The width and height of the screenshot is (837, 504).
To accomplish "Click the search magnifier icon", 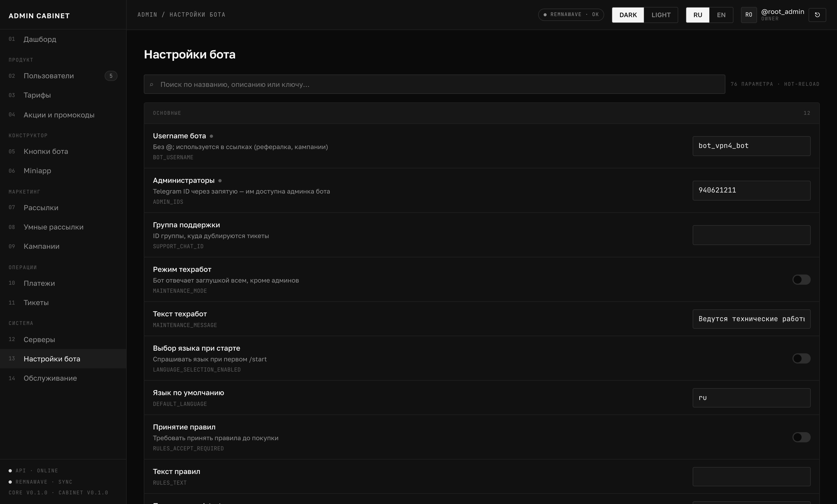I will 152,84.
